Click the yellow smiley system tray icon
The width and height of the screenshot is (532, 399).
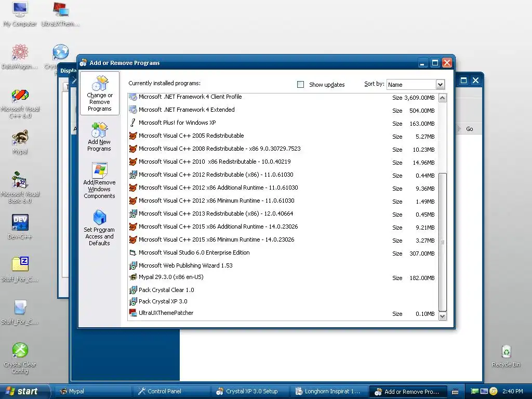pyautogui.click(x=494, y=391)
